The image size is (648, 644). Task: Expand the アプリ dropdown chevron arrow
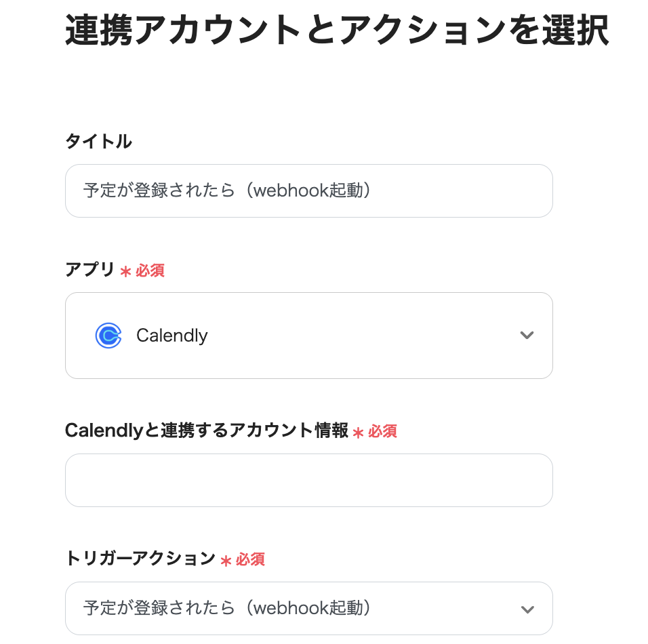point(527,336)
